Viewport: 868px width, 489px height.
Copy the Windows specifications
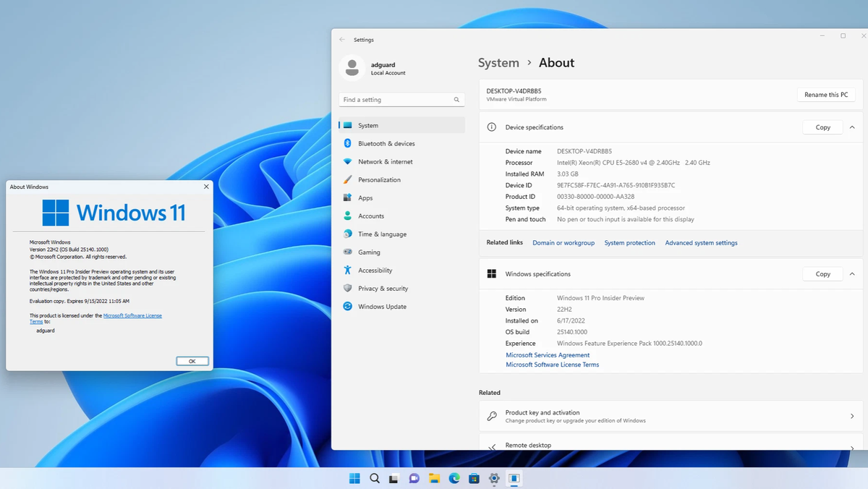coord(823,274)
